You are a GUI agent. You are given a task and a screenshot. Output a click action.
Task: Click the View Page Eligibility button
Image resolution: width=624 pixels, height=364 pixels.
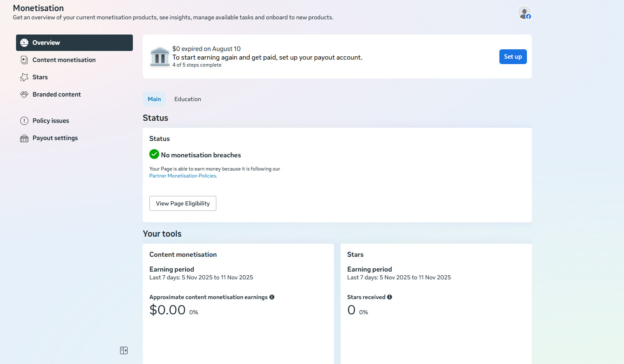click(183, 203)
